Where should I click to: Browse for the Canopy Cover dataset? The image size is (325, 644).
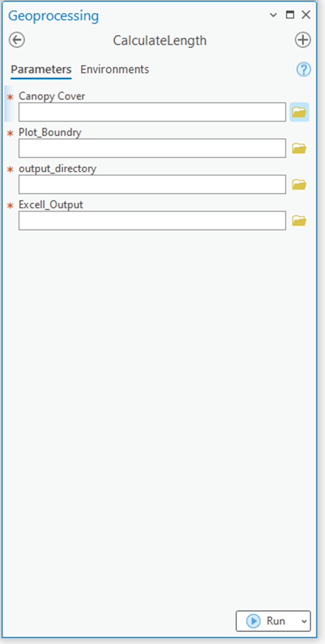click(299, 112)
